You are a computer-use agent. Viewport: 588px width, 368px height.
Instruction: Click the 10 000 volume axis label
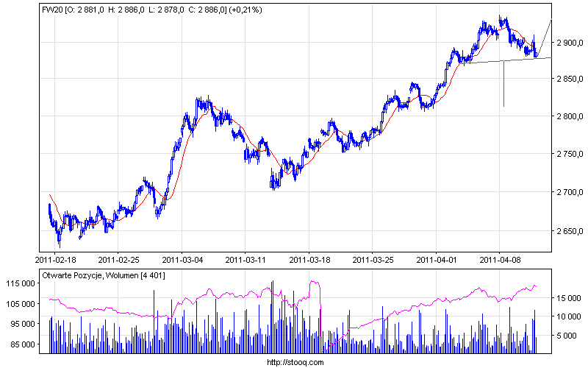pos(569,317)
